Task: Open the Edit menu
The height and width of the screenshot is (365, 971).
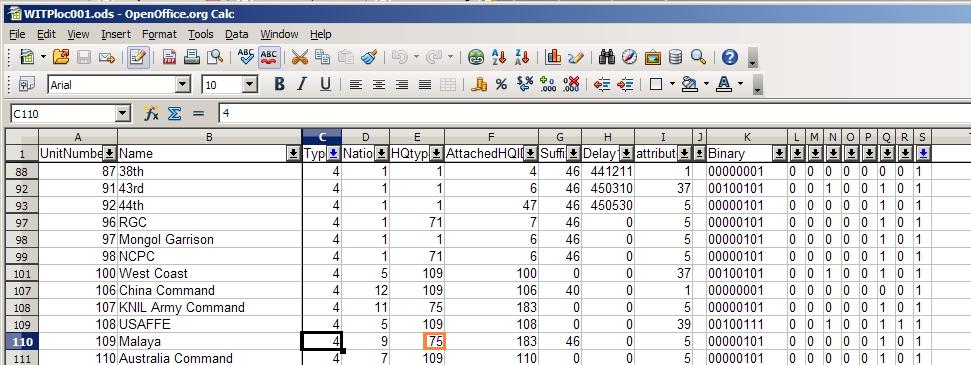Action: coord(46,34)
